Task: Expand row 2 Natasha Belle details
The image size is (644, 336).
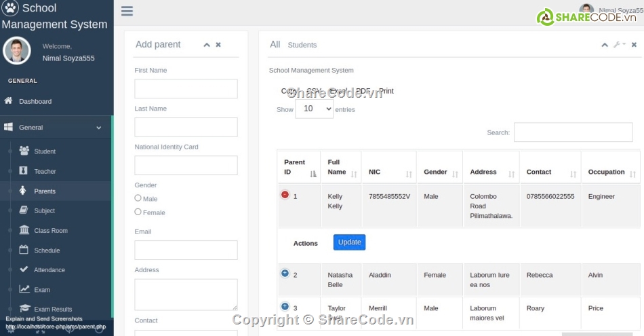Action: click(x=285, y=274)
